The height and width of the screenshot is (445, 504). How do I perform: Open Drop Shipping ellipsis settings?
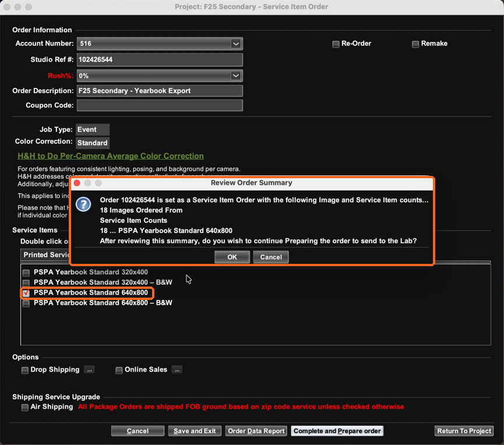pos(89,370)
